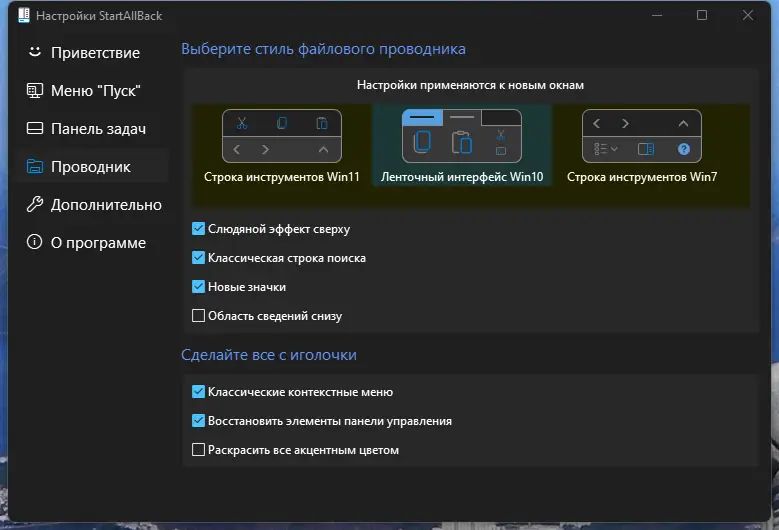Minimize the StartAllBack settings window
The image size is (779, 530).
click(x=657, y=15)
